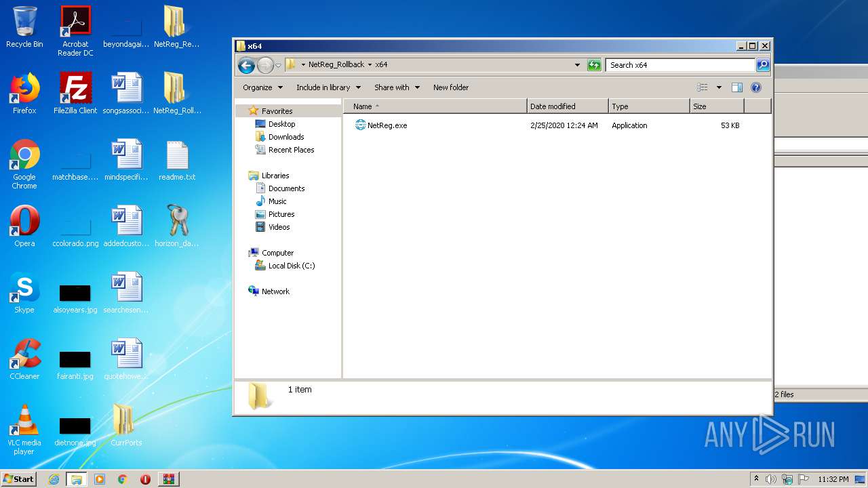Click the Opera taskbar icon
The height and width of the screenshot is (488, 868).
point(145,479)
